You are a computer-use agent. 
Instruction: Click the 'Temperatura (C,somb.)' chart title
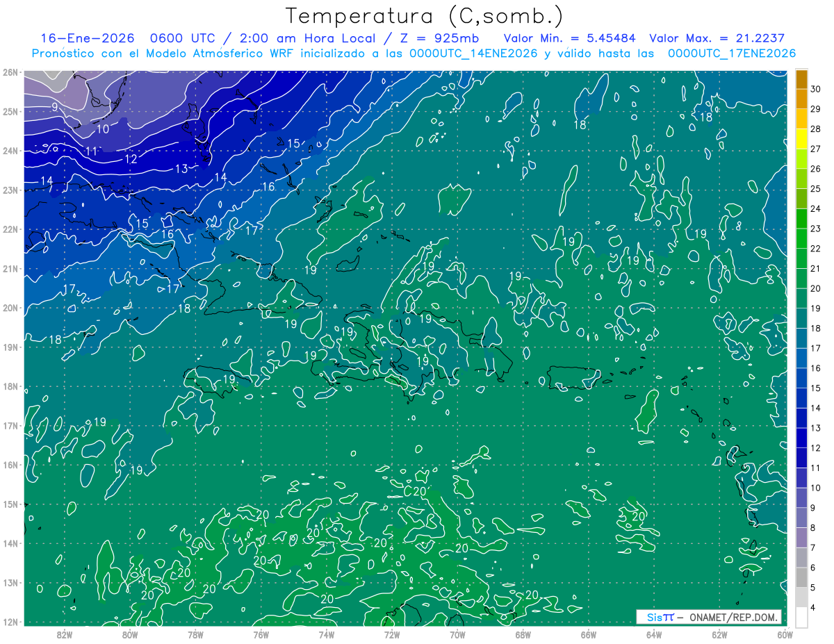[x=425, y=16]
